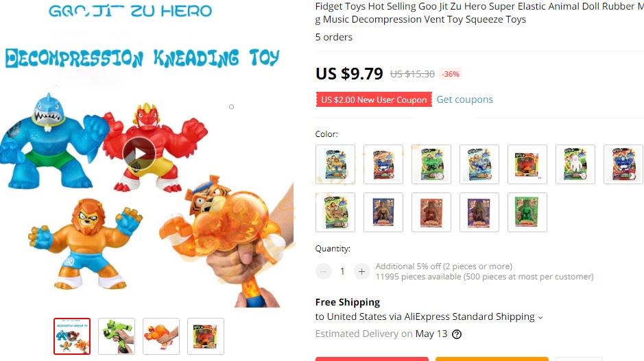This screenshot has width=644, height=361.
Task: Click the red buy button at the bottom
Action: point(372,359)
